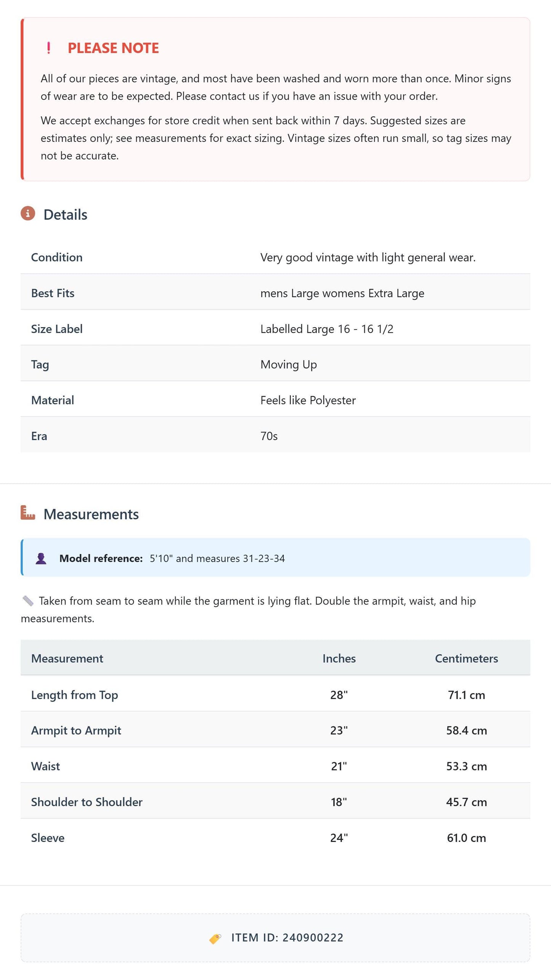Select the ITEM ID 240900222 text
This screenshot has height=980, width=551.
click(x=288, y=938)
